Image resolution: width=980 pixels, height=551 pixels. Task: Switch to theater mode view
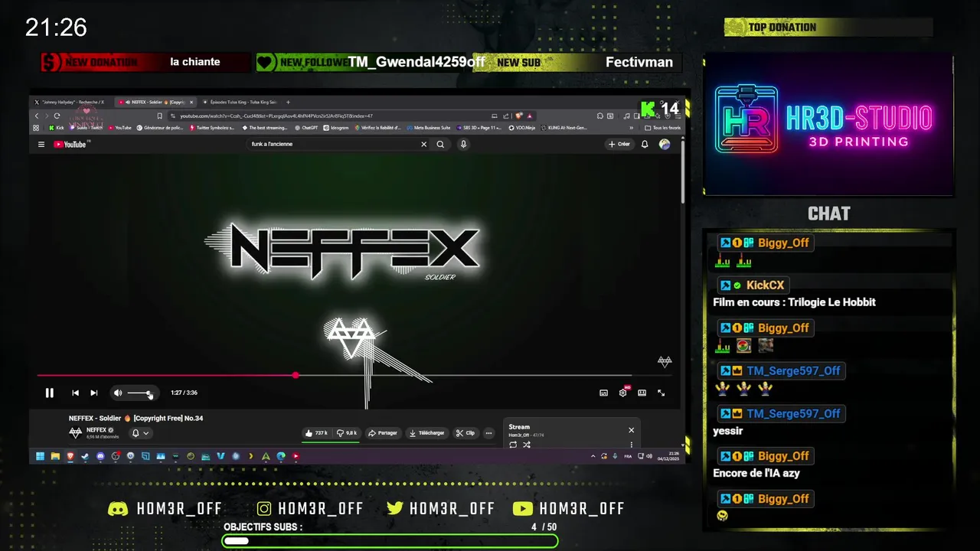642,393
